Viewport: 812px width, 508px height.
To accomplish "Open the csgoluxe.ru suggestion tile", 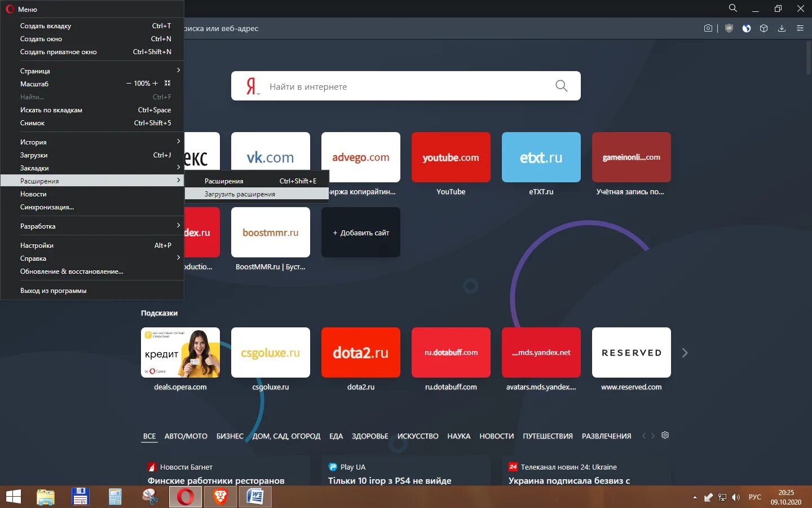I will 271,352.
